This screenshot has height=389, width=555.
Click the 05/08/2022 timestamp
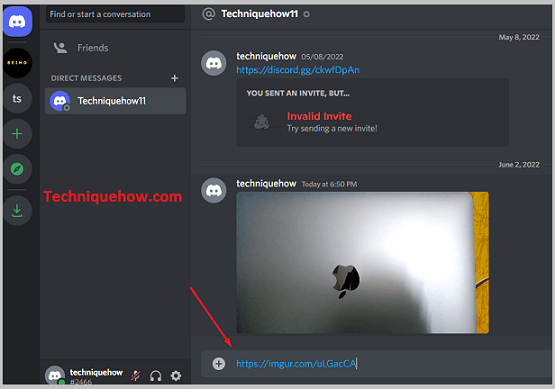(x=322, y=57)
